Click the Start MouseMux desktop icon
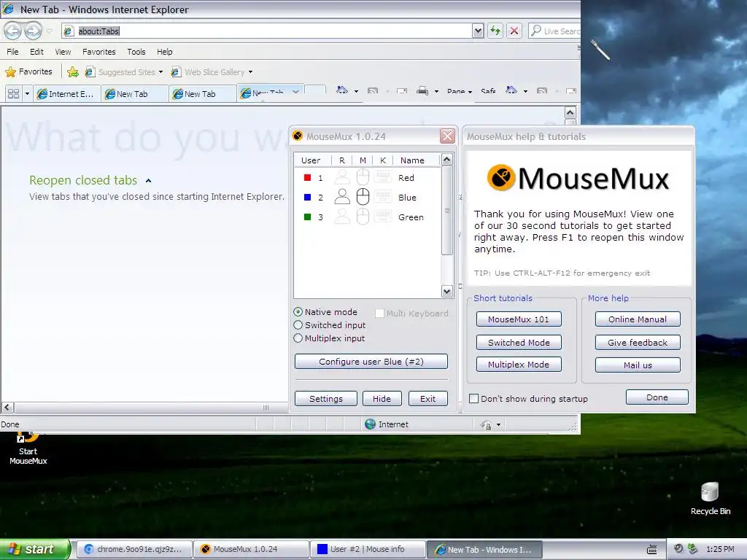747x560 pixels. pyautogui.click(x=28, y=448)
